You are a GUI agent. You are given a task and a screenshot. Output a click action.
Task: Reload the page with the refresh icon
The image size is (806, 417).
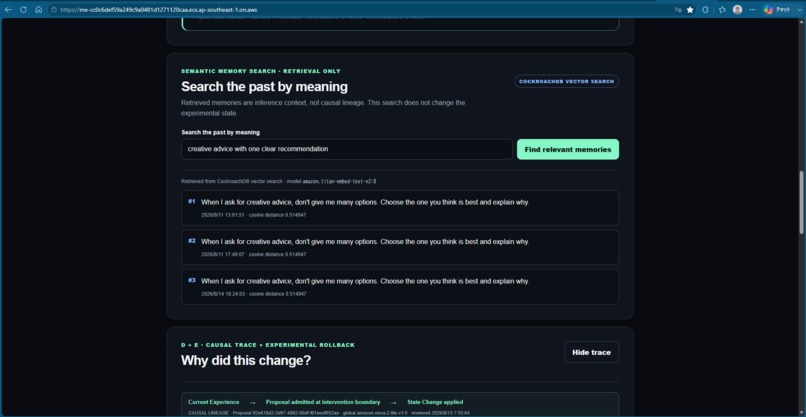click(23, 9)
